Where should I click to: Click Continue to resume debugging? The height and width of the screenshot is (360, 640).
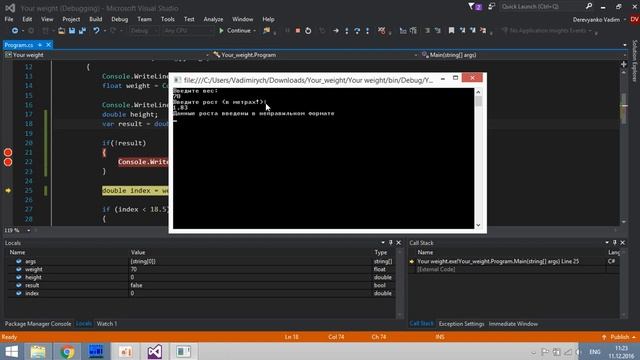[x=235, y=31]
